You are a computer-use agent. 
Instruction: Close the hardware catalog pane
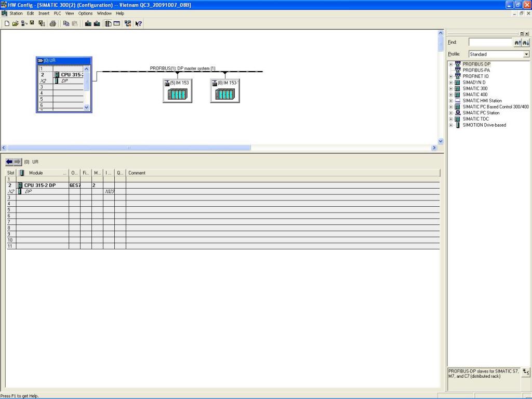(x=527, y=34)
